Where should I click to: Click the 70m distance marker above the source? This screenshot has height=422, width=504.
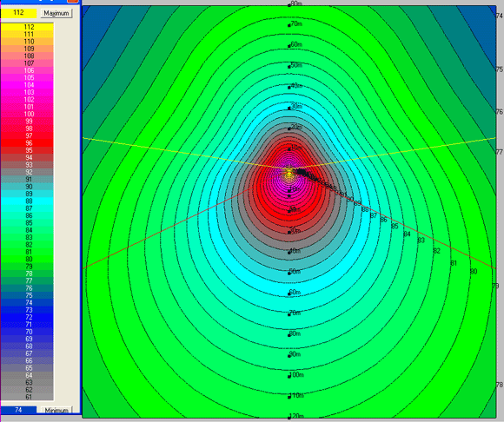(x=295, y=24)
